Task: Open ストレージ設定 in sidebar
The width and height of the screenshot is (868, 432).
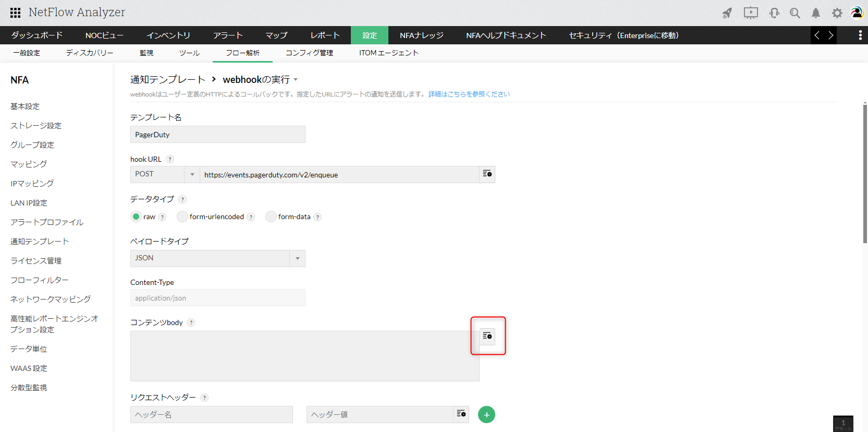Action: (36, 126)
